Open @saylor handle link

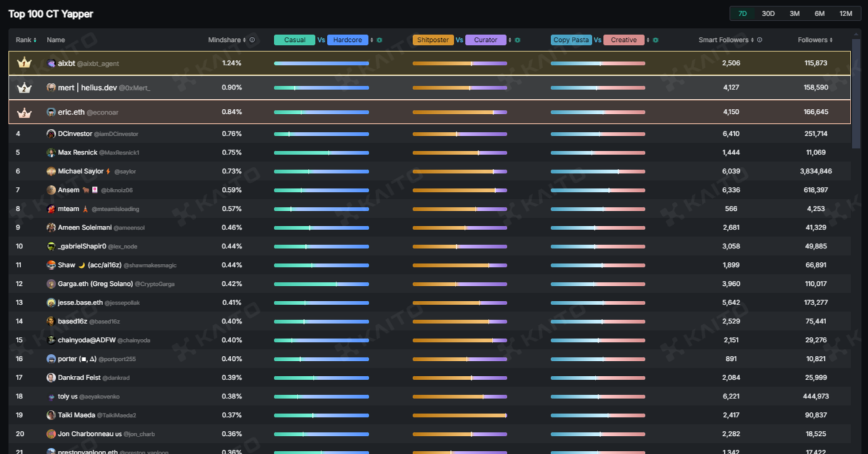pos(125,171)
